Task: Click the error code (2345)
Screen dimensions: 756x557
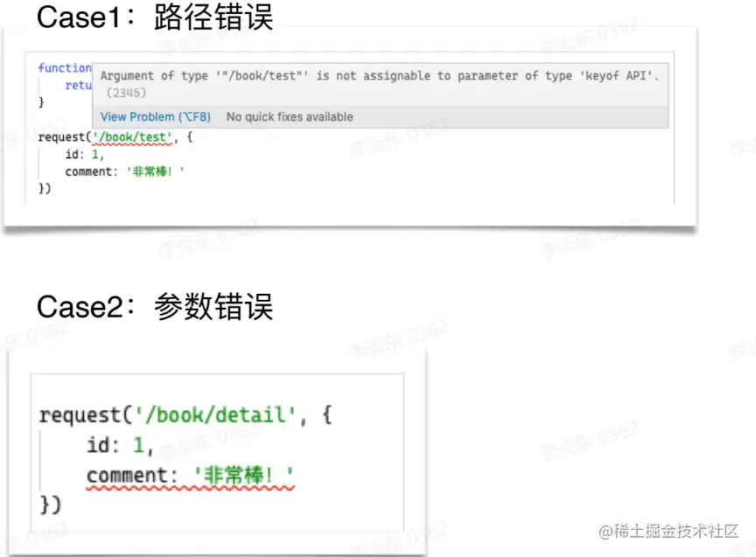Action: coord(126,93)
